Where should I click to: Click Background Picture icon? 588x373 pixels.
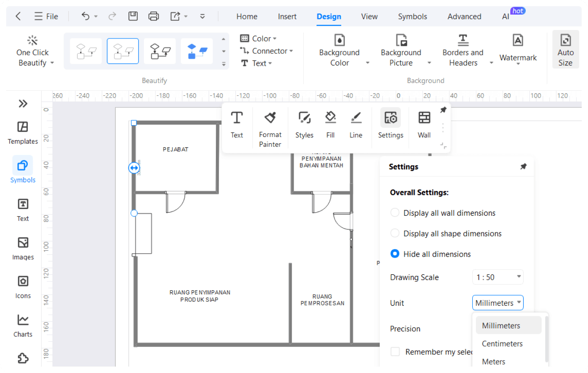tap(401, 40)
